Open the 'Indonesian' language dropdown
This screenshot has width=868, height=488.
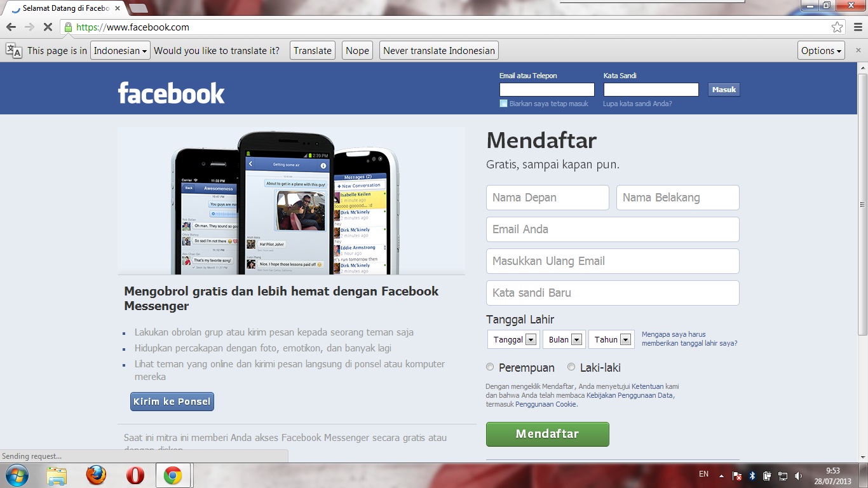[119, 50]
